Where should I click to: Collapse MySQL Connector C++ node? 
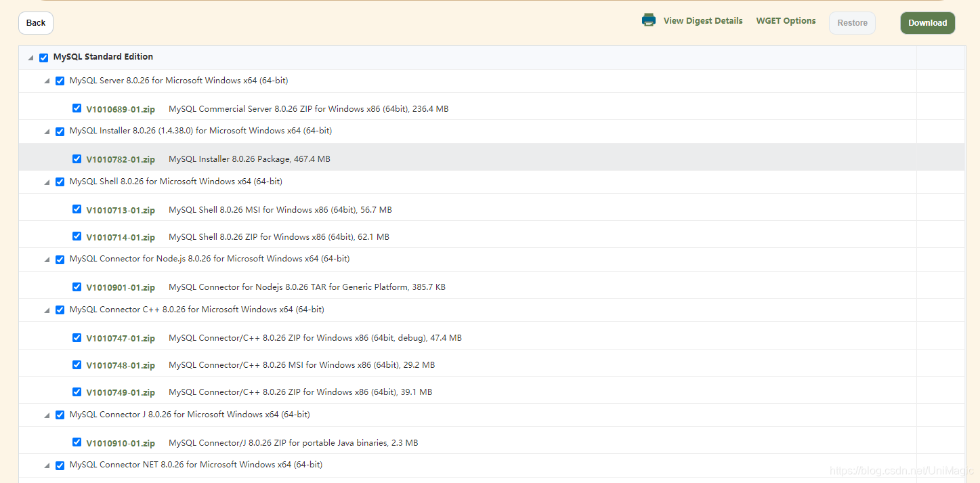(47, 310)
